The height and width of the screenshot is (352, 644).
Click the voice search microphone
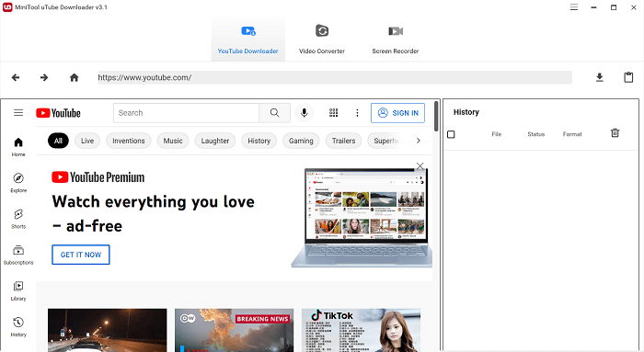coord(304,113)
